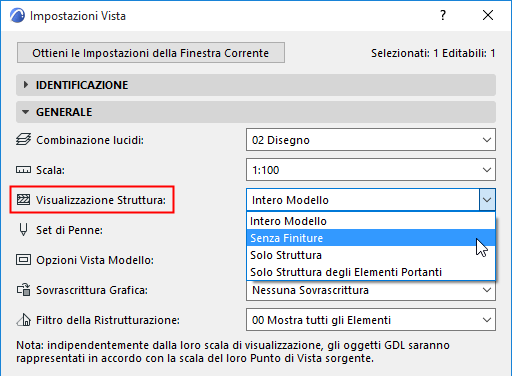
Task: Click the Set di Penne pen icon
Action: (x=23, y=229)
